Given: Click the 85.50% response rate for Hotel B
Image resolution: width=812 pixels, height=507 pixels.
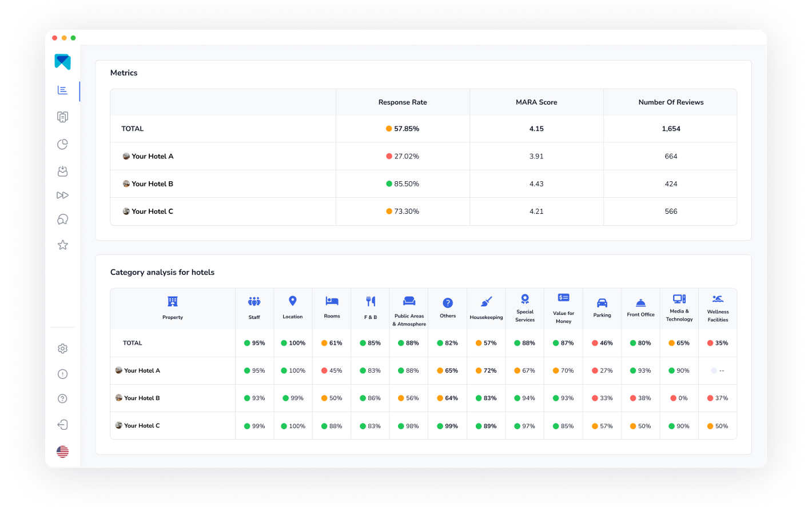Looking at the screenshot, I should point(407,183).
